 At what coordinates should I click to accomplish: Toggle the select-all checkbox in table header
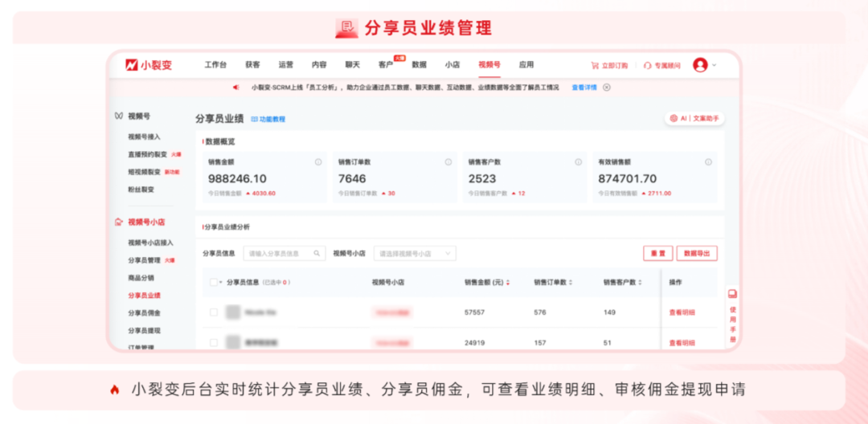pyautogui.click(x=213, y=283)
